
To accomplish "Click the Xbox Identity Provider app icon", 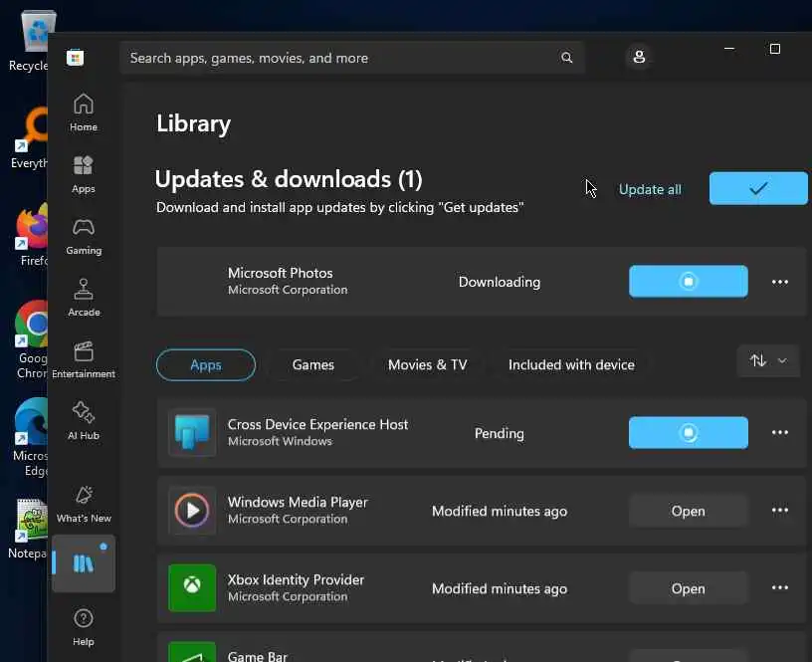I will click(x=192, y=588).
